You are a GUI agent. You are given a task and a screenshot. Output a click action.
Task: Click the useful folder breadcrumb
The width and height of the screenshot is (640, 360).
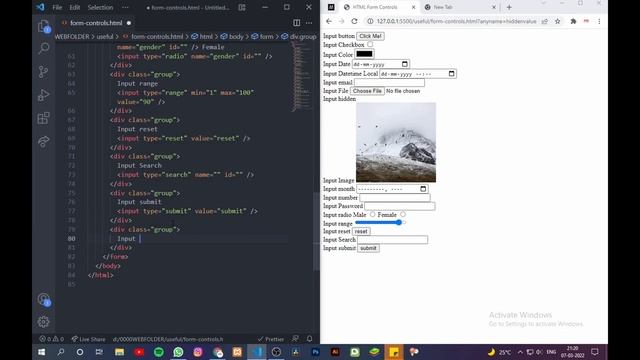click(105, 36)
